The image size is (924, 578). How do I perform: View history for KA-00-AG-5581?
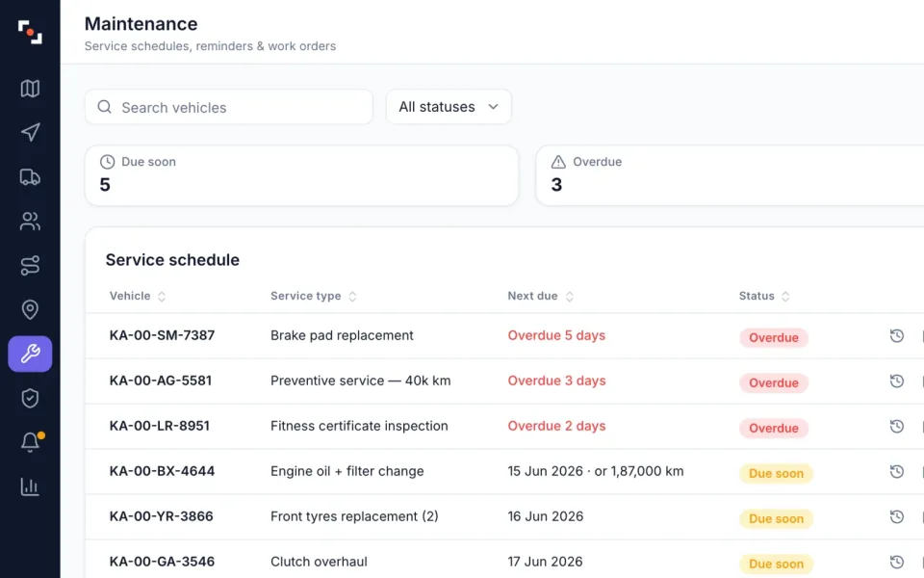pyautogui.click(x=896, y=381)
